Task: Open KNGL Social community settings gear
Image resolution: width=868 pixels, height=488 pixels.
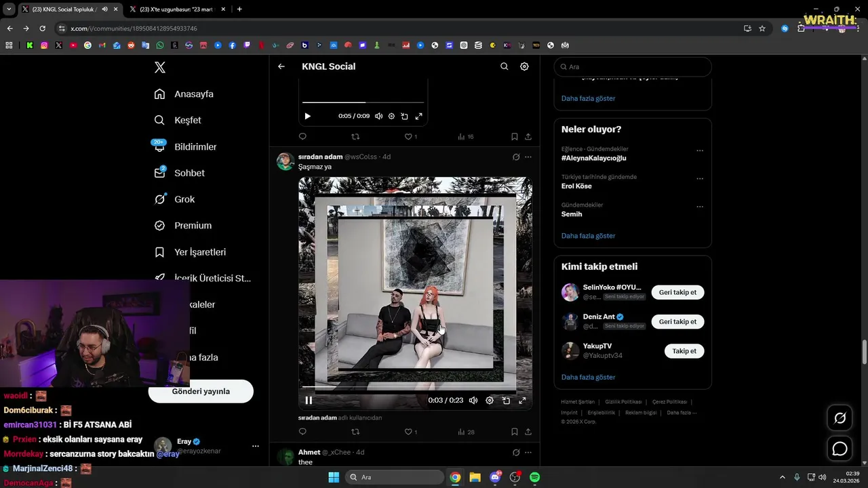Action: (x=524, y=66)
